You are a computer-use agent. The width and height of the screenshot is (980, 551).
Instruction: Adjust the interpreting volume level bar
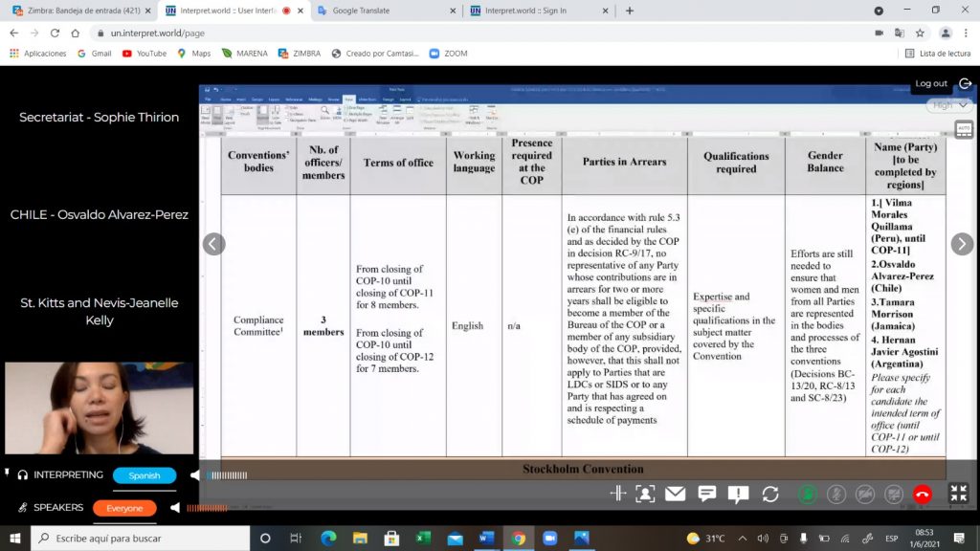pyautogui.click(x=228, y=475)
